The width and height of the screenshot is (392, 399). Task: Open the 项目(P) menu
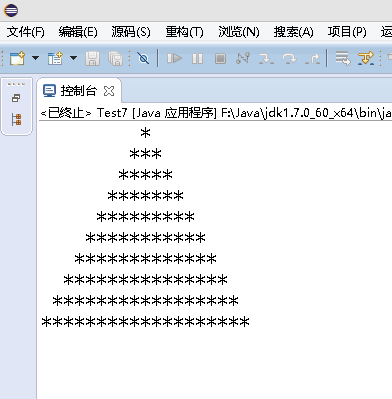(347, 32)
